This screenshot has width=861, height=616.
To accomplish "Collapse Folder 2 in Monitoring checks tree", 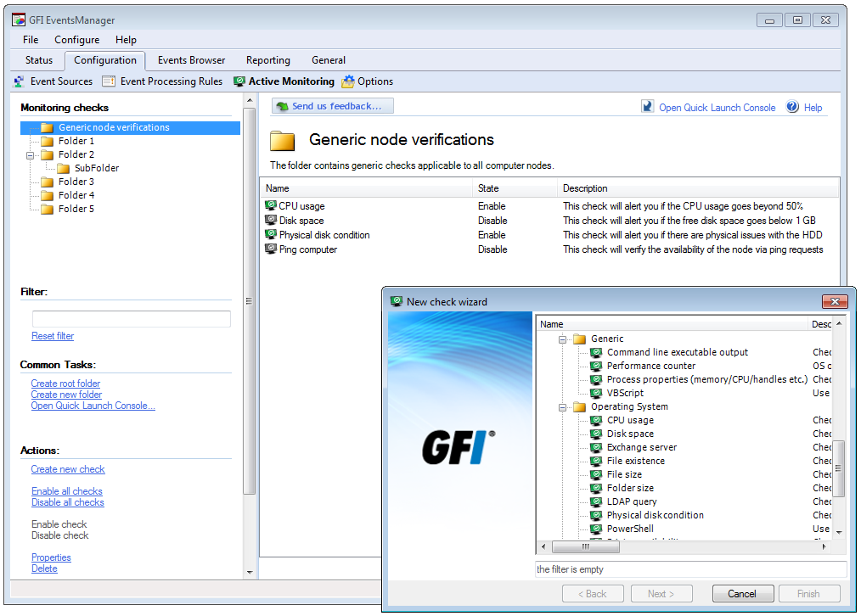I will (31, 155).
